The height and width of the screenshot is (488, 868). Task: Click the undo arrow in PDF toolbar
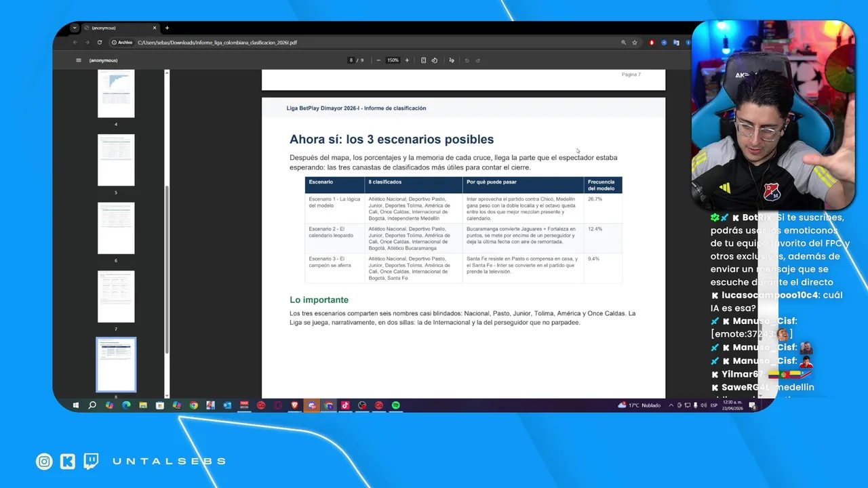pos(467,60)
